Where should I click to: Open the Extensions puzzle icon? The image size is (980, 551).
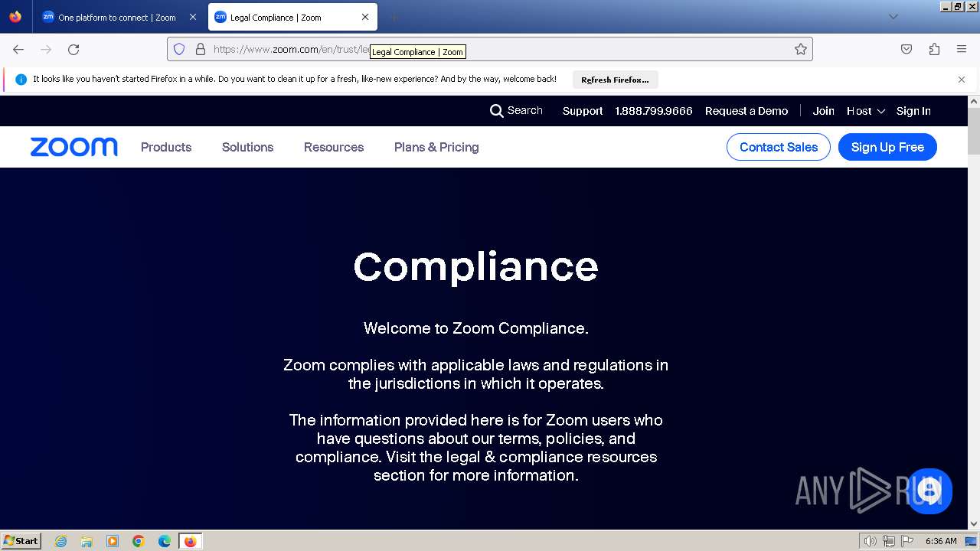[x=934, y=49]
